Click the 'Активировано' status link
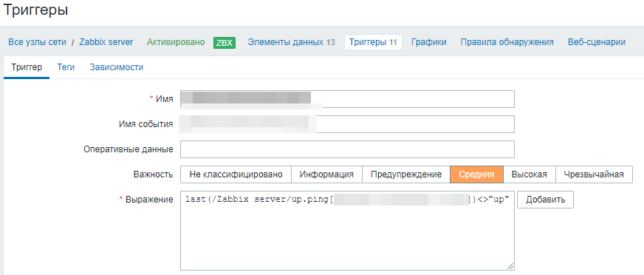 point(176,42)
